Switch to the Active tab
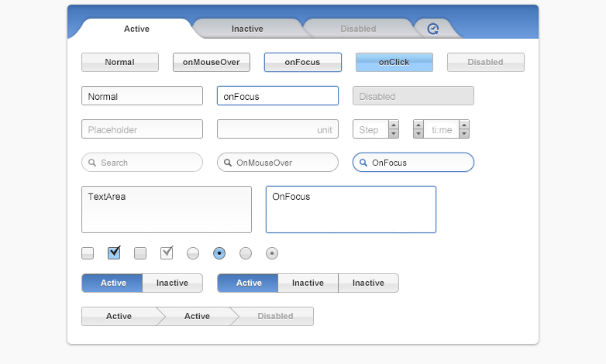 pyautogui.click(x=136, y=29)
